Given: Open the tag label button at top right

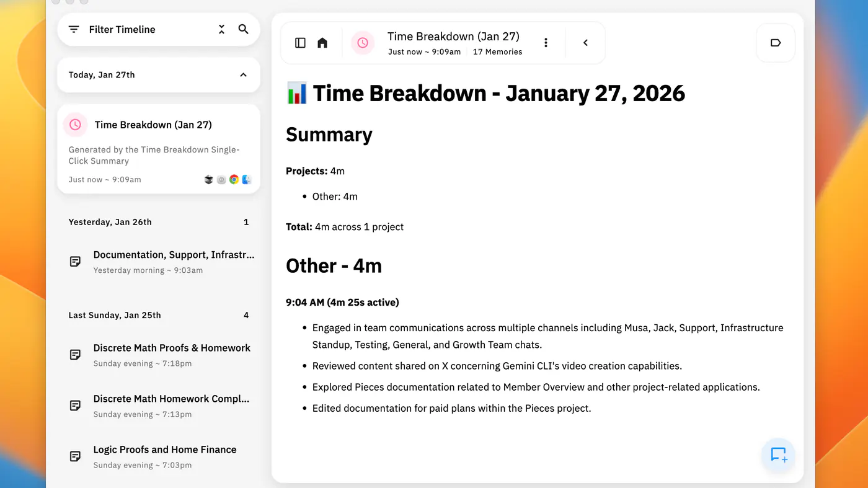Looking at the screenshot, I should pyautogui.click(x=776, y=43).
